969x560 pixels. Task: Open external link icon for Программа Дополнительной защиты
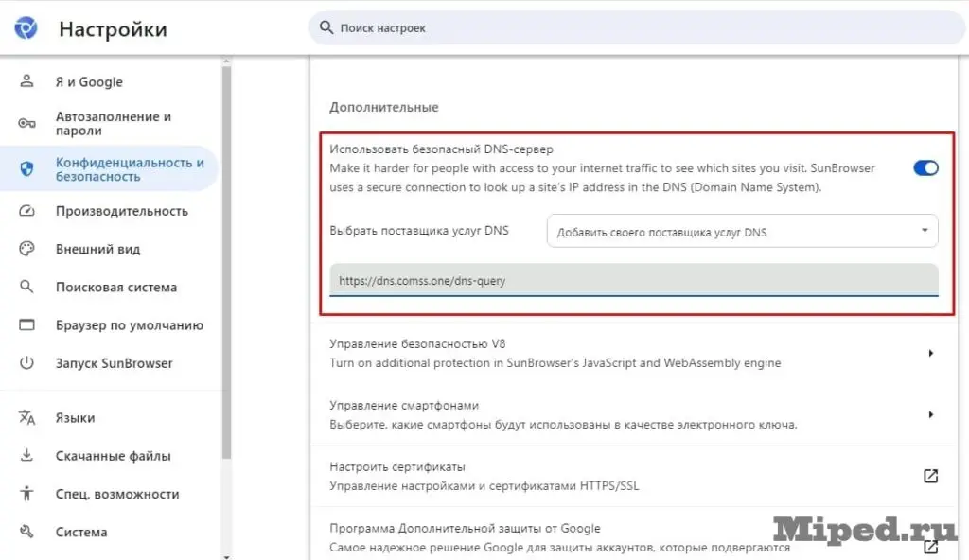(x=930, y=547)
